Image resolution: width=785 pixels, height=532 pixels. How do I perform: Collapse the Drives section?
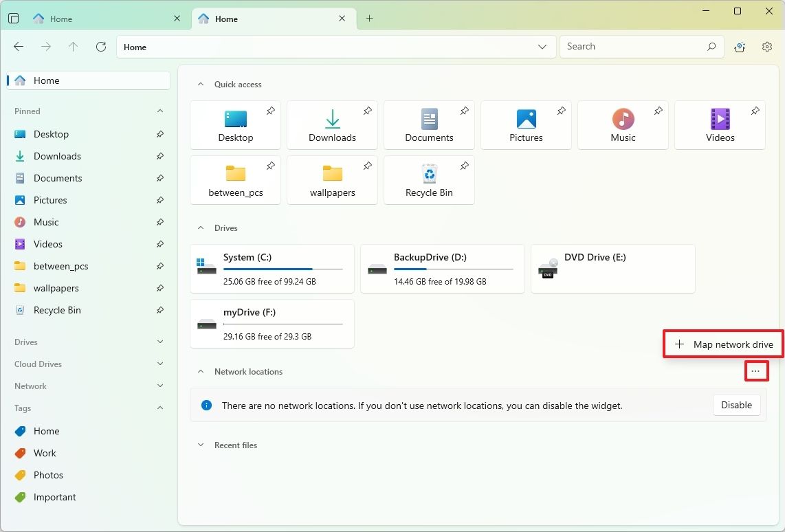[199, 228]
